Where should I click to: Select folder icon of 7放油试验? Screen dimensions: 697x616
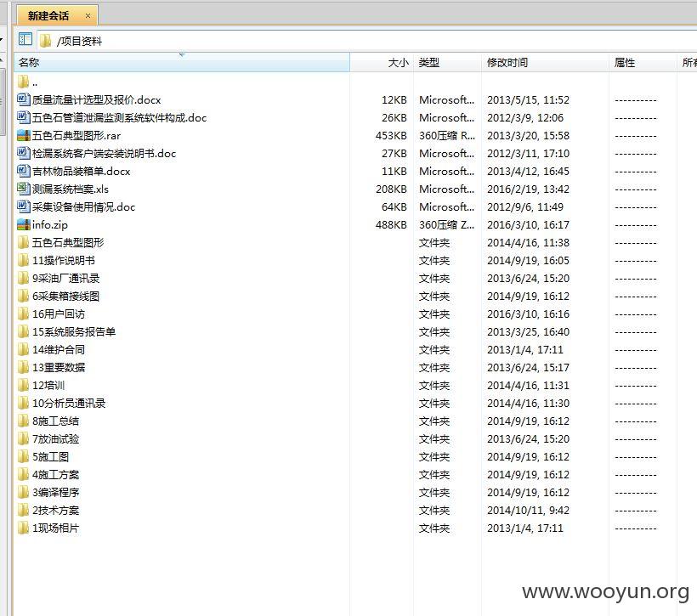[x=23, y=438]
